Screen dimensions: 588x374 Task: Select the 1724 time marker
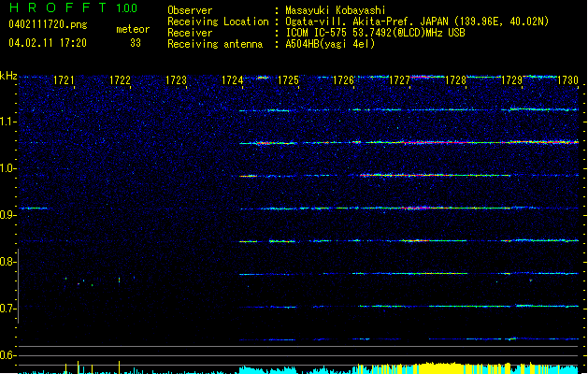point(233,81)
